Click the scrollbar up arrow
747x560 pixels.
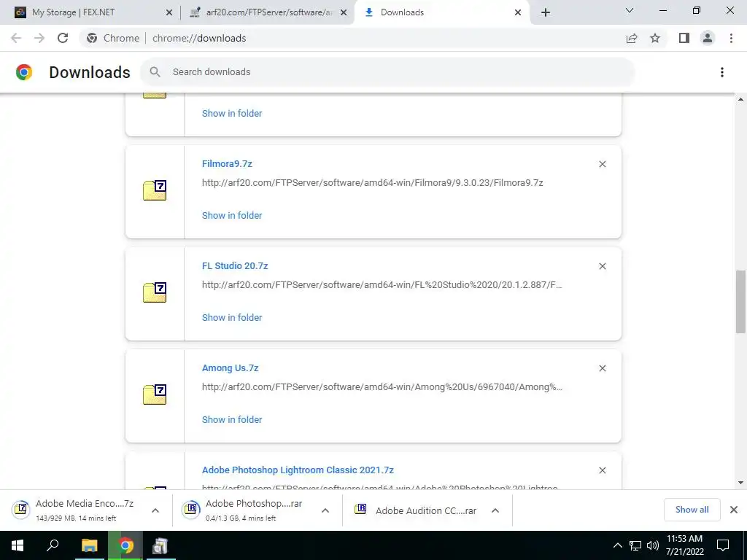pyautogui.click(x=741, y=99)
